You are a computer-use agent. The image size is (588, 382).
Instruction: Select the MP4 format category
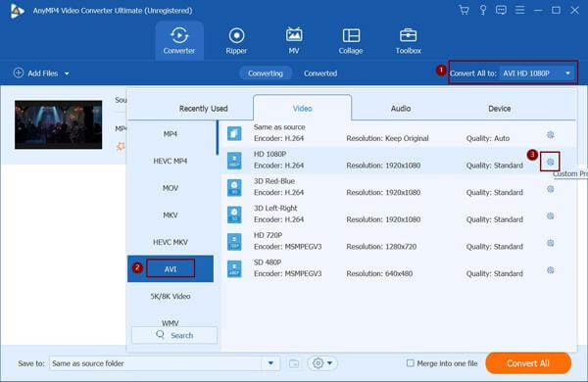(171, 134)
